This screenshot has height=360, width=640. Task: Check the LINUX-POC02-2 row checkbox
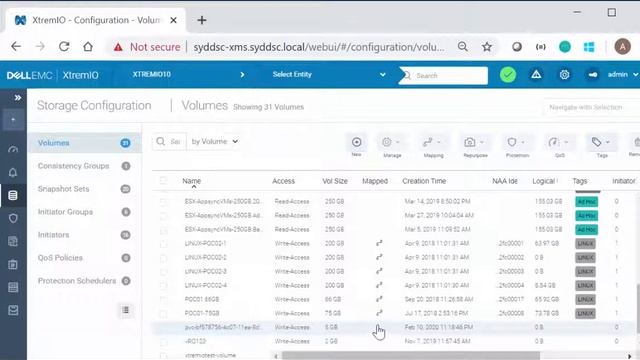(163, 258)
